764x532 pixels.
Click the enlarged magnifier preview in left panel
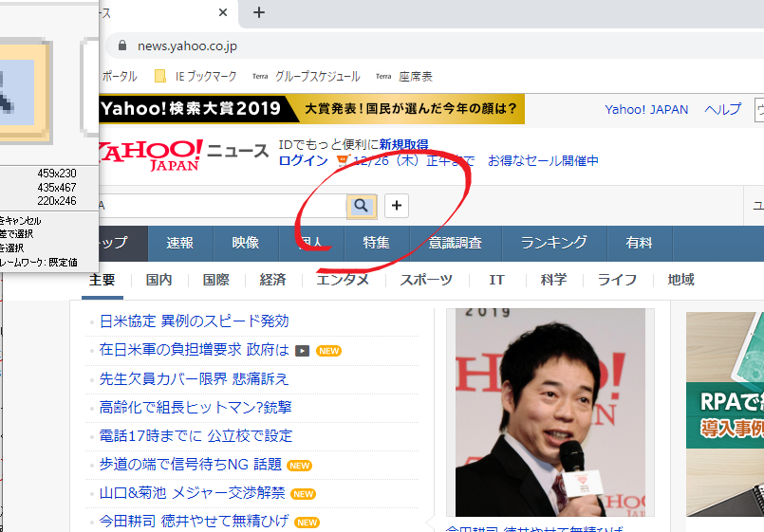[x=25, y=91]
